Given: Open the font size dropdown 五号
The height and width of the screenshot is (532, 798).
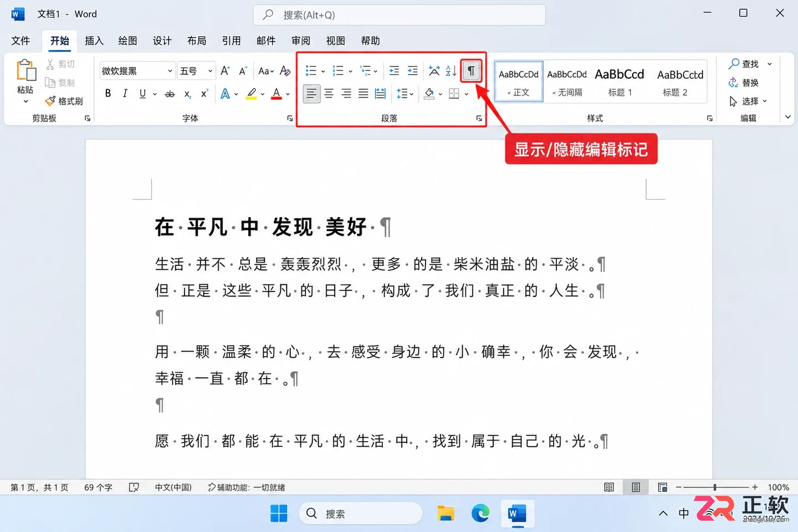Looking at the screenshot, I should (x=210, y=71).
